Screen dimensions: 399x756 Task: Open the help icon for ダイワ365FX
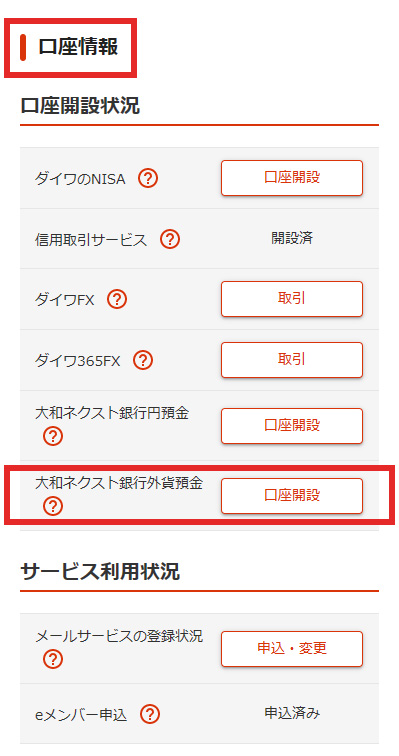point(143,360)
